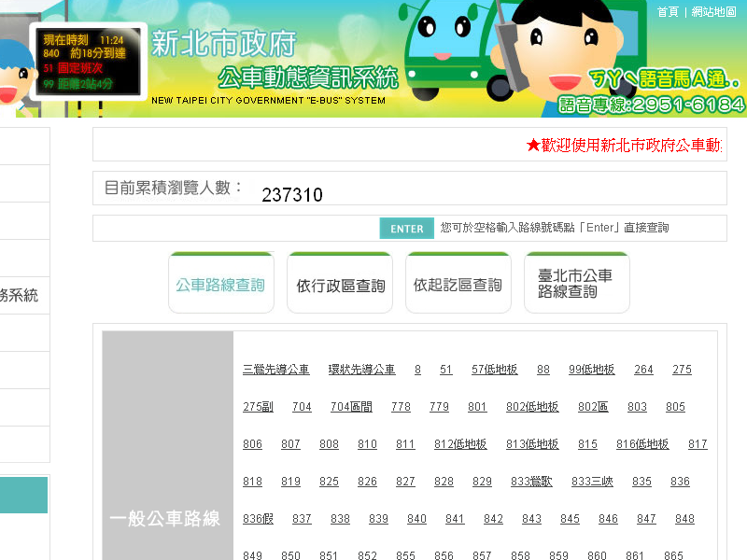Switch to 依行政區查詢 tab
Viewport: 747px width, 560px height.
pos(340,283)
